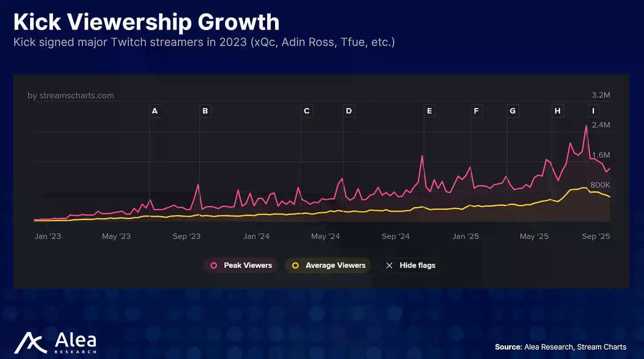Click flag D above the chart
This screenshot has width=644, height=359.
[349, 111]
